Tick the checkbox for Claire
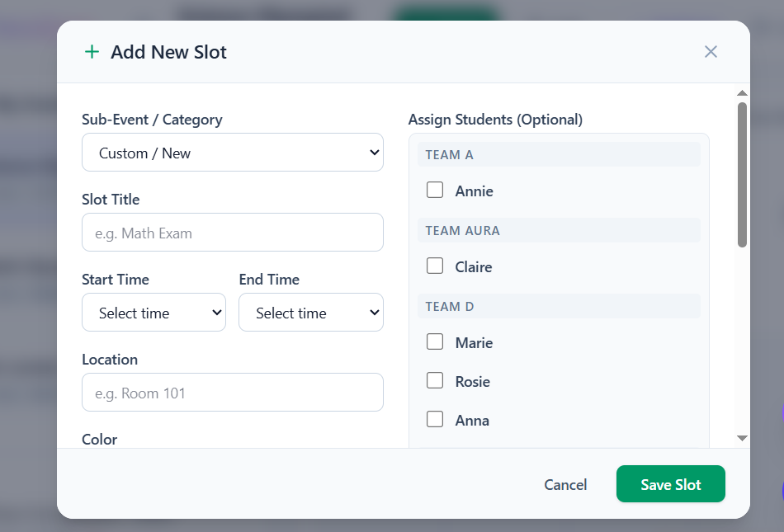Image resolution: width=784 pixels, height=532 pixels. click(435, 266)
